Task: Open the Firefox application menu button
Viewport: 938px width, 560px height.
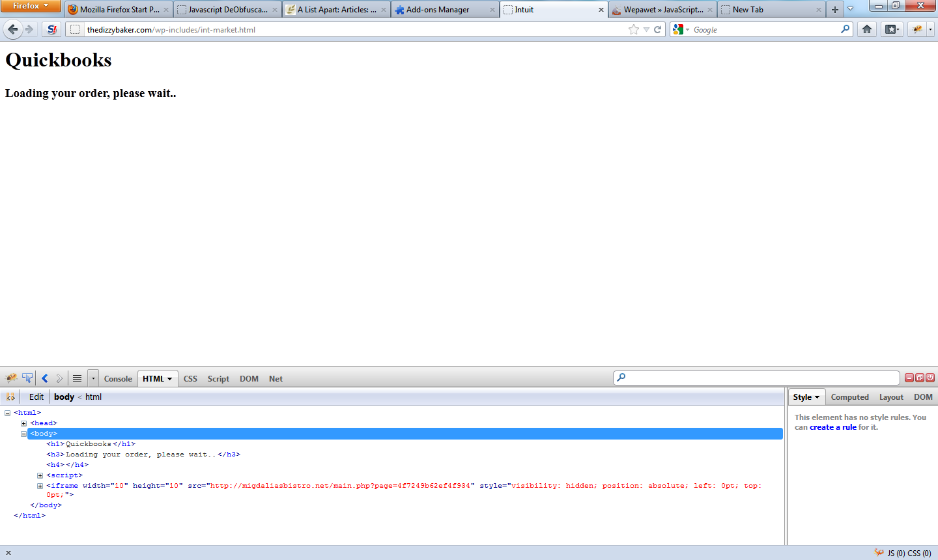Action: (31, 6)
